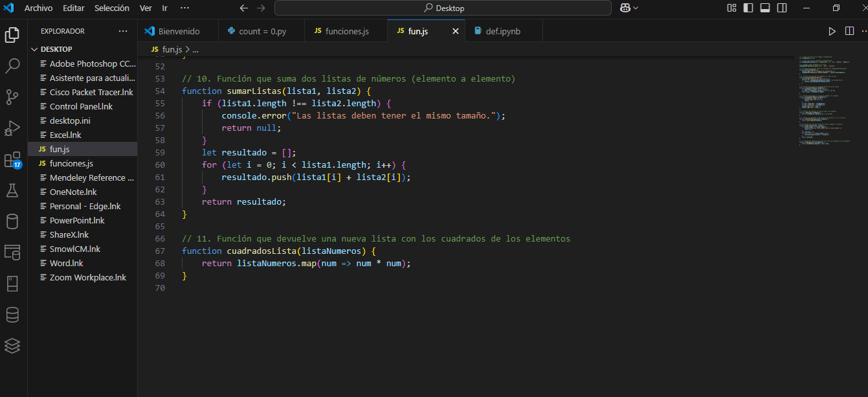
Task: Open the Selección menu
Action: [111, 8]
